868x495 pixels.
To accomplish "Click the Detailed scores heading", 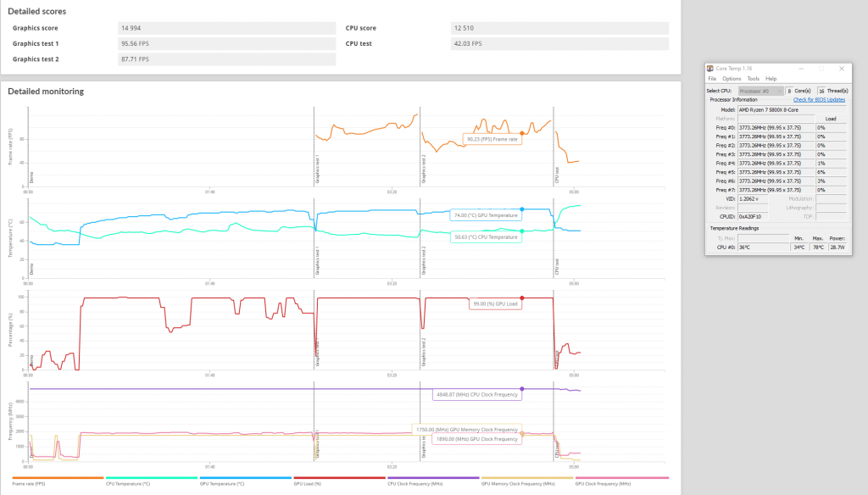I will point(37,11).
